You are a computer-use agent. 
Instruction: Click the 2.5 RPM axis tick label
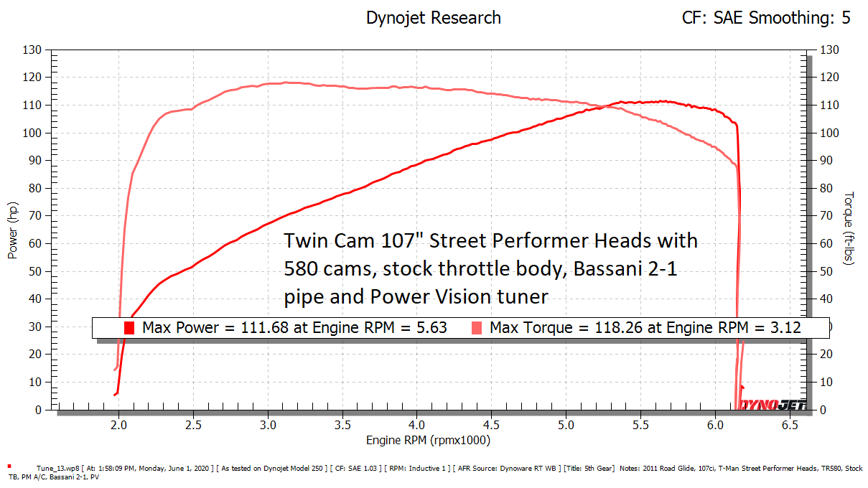click(193, 426)
